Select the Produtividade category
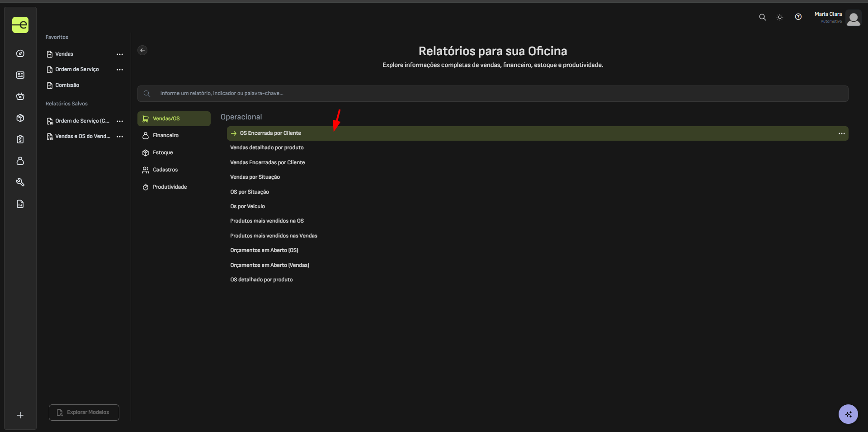Image resolution: width=868 pixels, height=432 pixels. (170, 187)
